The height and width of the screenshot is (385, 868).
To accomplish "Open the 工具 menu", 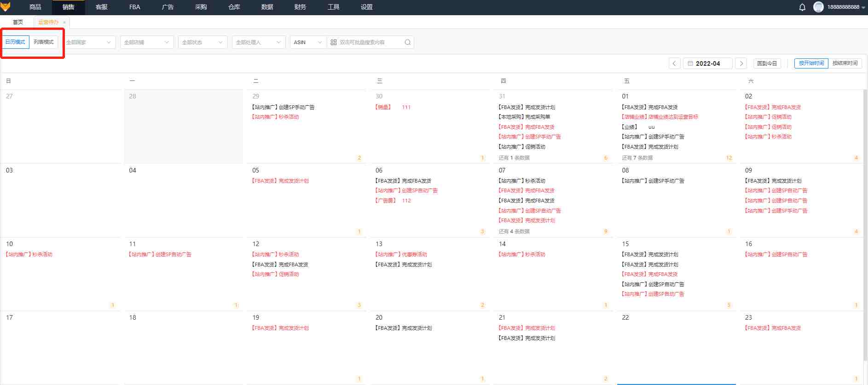I will point(334,7).
